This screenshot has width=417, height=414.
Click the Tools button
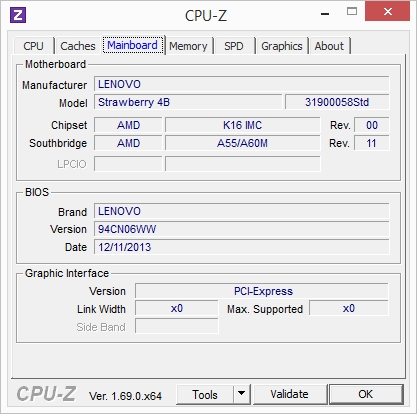pos(205,394)
